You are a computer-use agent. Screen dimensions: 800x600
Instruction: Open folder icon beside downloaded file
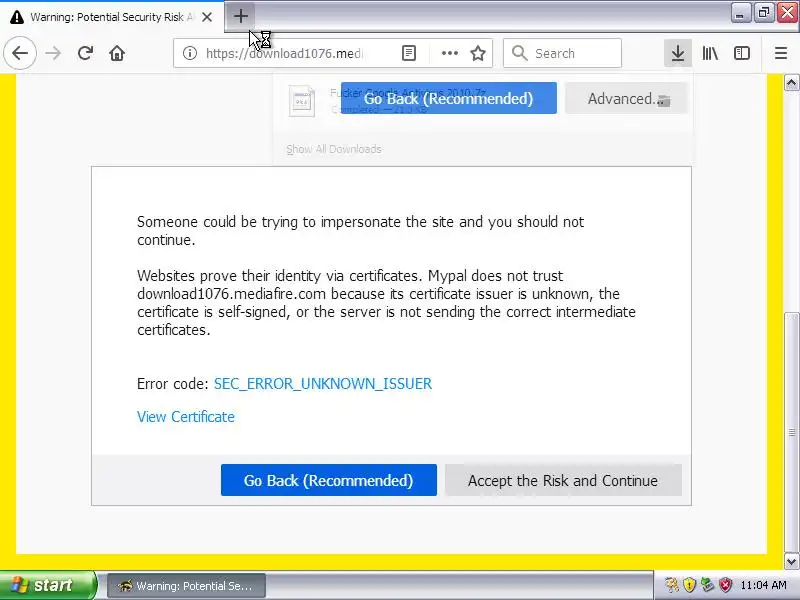point(663,101)
